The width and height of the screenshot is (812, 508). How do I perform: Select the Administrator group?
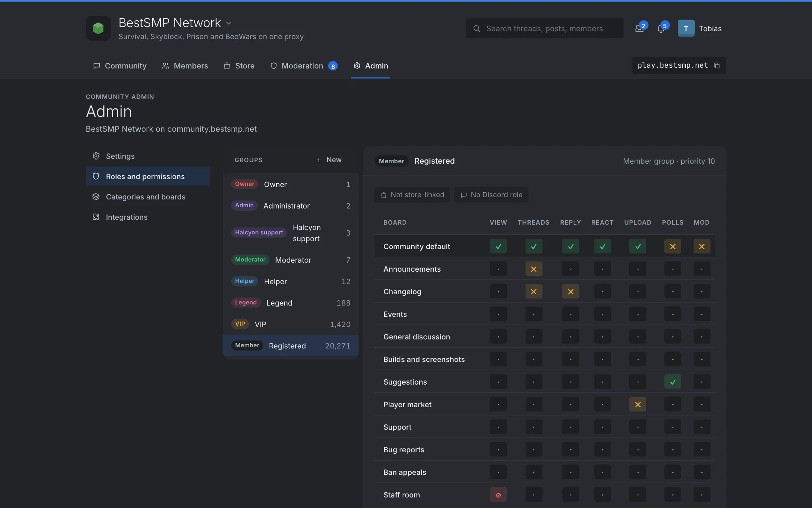point(291,206)
